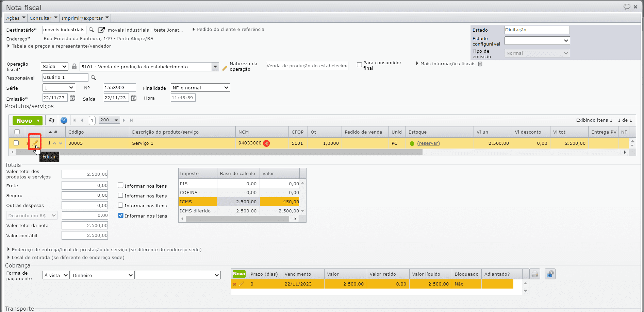This screenshot has width=644, height=312.
Task: Click the red NCM warning icon
Action: pos(266,143)
